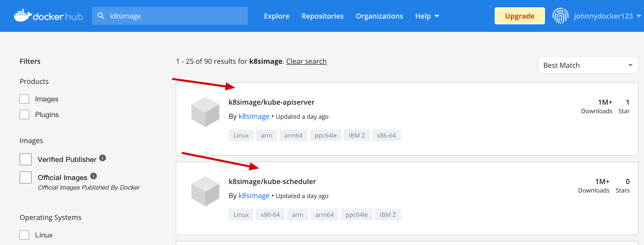644x245 pixels.
Task: Open info icon beside Verified Publisher
Action: [x=103, y=158]
